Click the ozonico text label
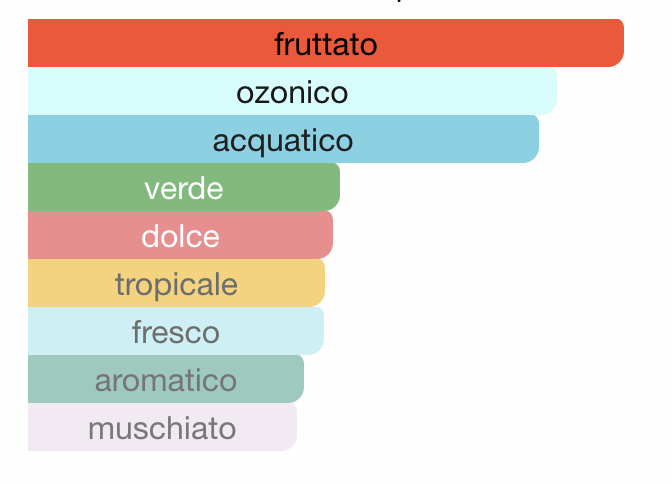Image resolution: width=672 pixels, height=484 pixels. pyautogui.click(x=292, y=93)
